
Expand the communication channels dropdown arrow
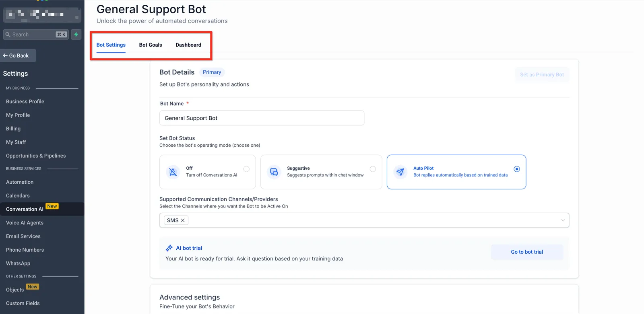[563, 220]
